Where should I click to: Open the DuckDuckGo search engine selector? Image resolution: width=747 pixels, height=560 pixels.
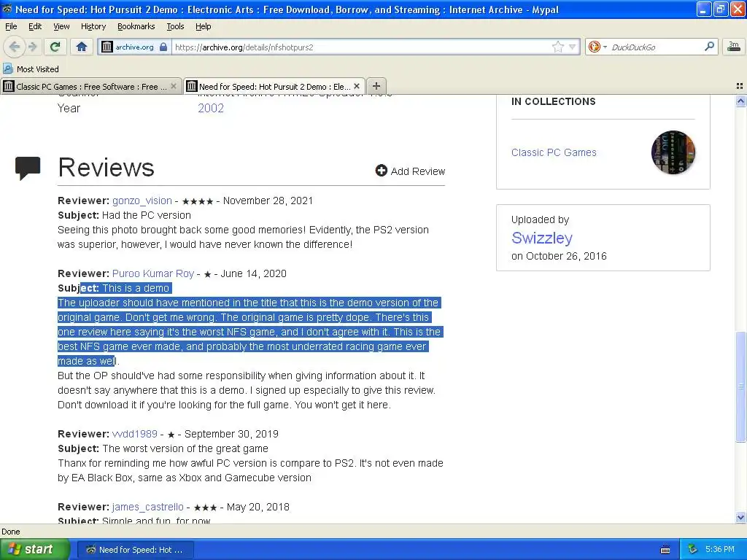(x=597, y=47)
